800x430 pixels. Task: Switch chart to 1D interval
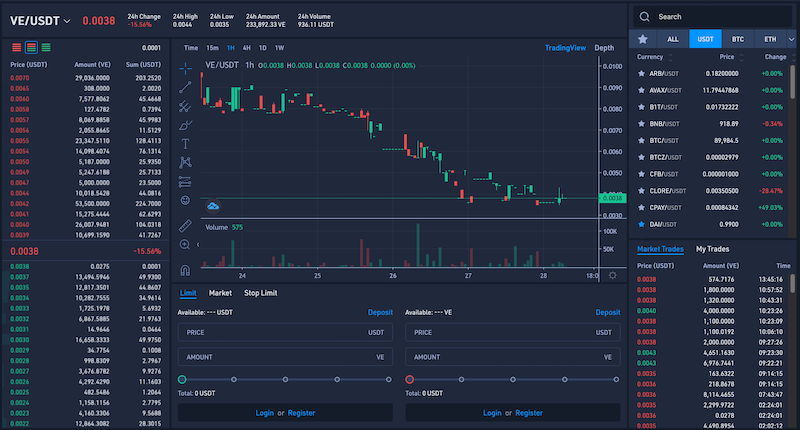(263, 48)
